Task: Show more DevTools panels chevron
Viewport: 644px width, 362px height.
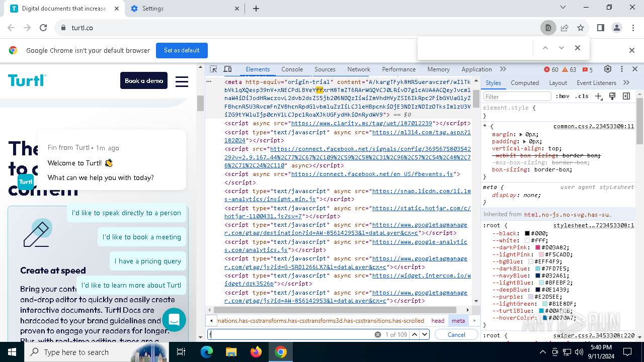Action: (503, 69)
